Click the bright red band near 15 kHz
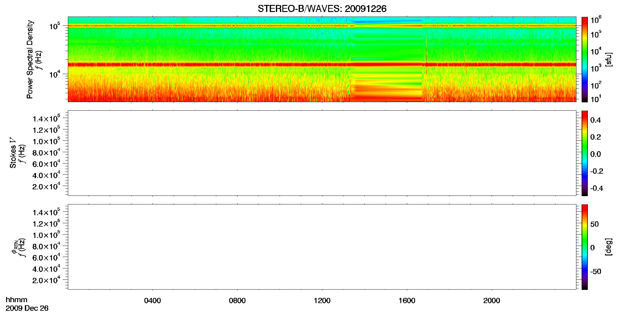Image resolution: width=644 pixels, height=332 pixels. coord(322,65)
